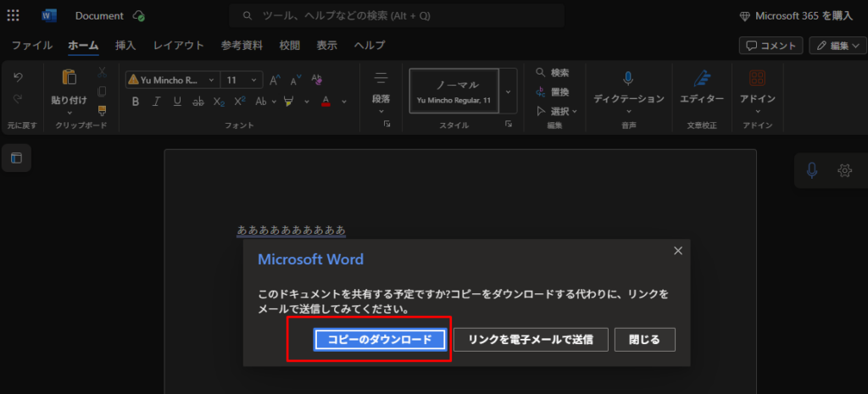Viewport: 868px width, 394px height.
Task: Expand the 貼り付け paste options arrow
Action: [70, 113]
